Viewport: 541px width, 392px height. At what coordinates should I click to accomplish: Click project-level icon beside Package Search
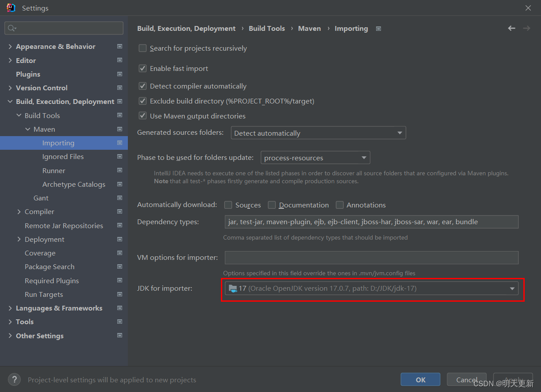(119, 266)
